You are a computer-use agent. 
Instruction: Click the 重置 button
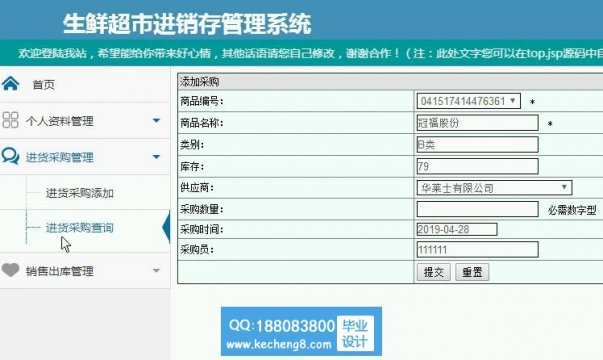pos(472,272)
